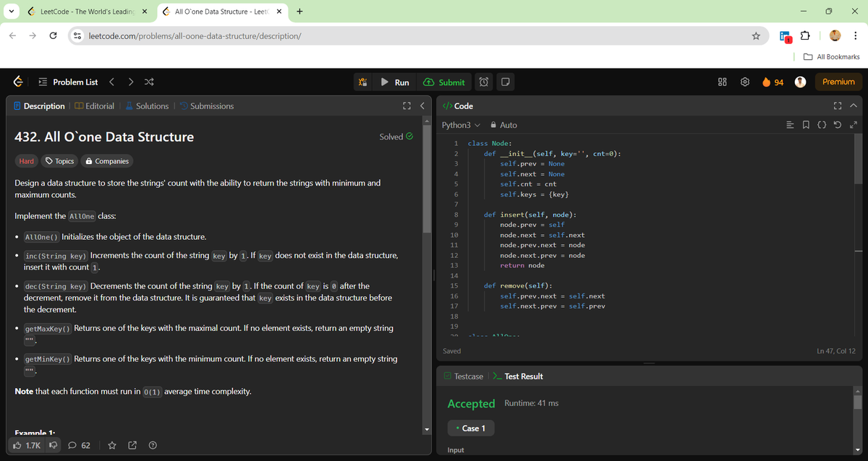Open the Solutions tab
Image resolution: width=868 pixels, height=461 pixels.
pos(147,106)
